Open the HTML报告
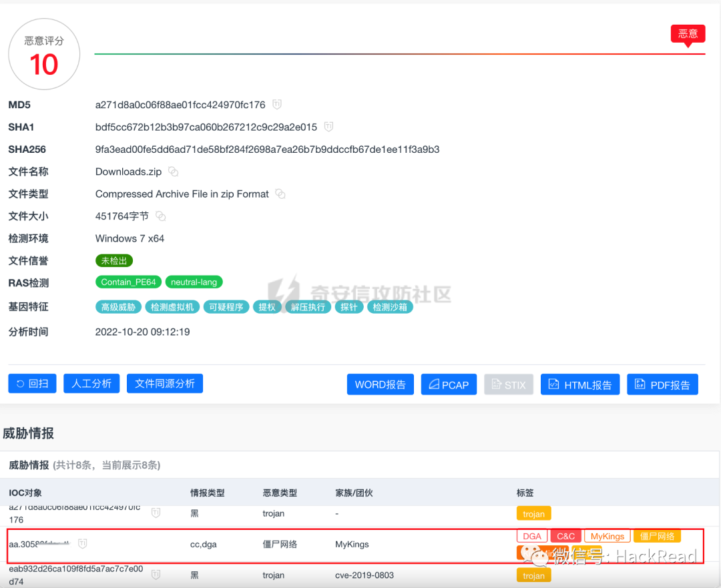This screenshot has height=588, width=721. (x=580, y=384)
